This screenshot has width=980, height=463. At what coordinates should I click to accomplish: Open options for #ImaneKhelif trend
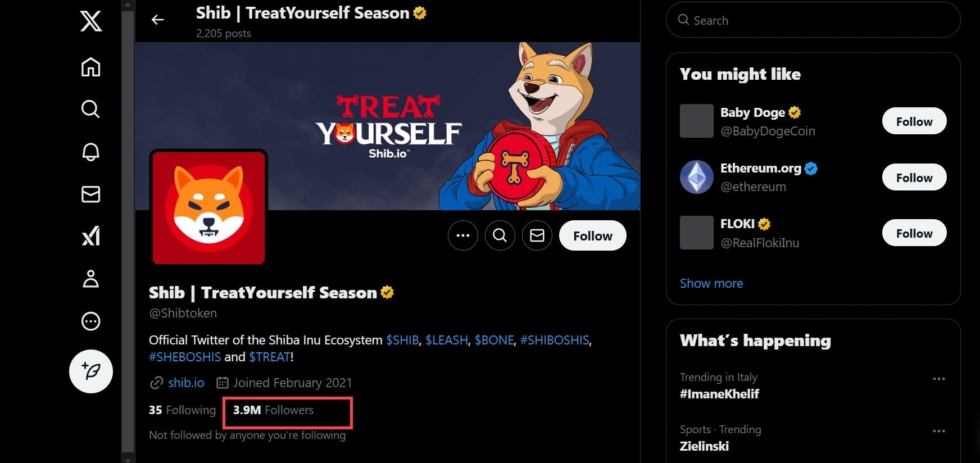coord(938,379)
